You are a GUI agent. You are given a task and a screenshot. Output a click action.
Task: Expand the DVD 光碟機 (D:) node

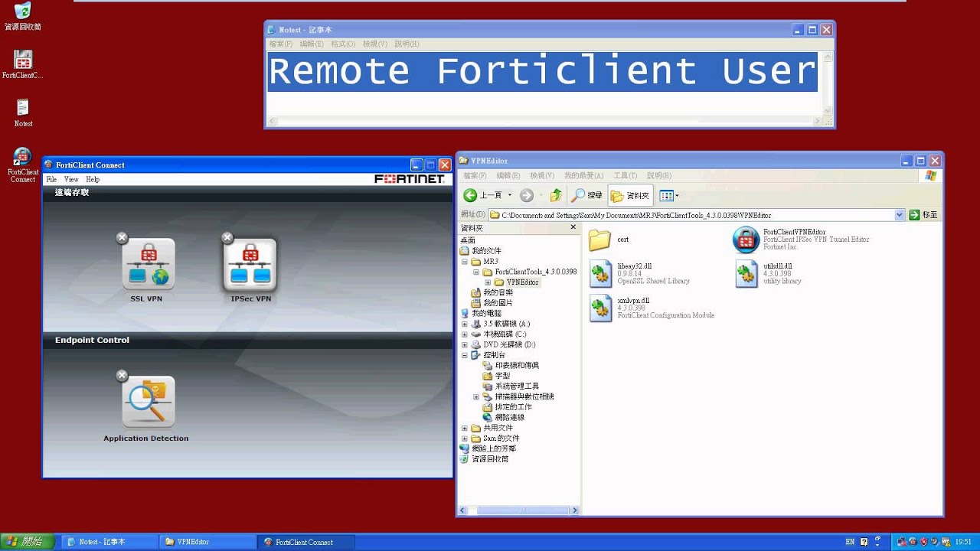tap(464, 345)
